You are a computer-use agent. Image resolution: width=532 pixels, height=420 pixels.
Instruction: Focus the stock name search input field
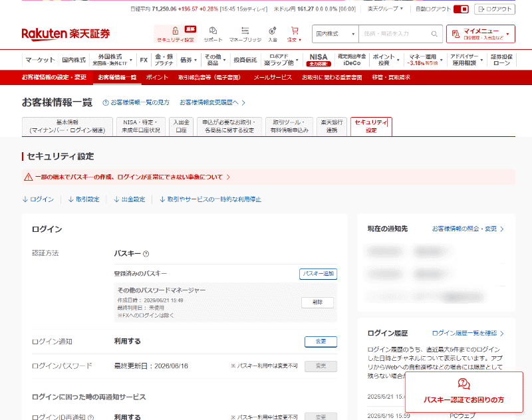point(394,34)
